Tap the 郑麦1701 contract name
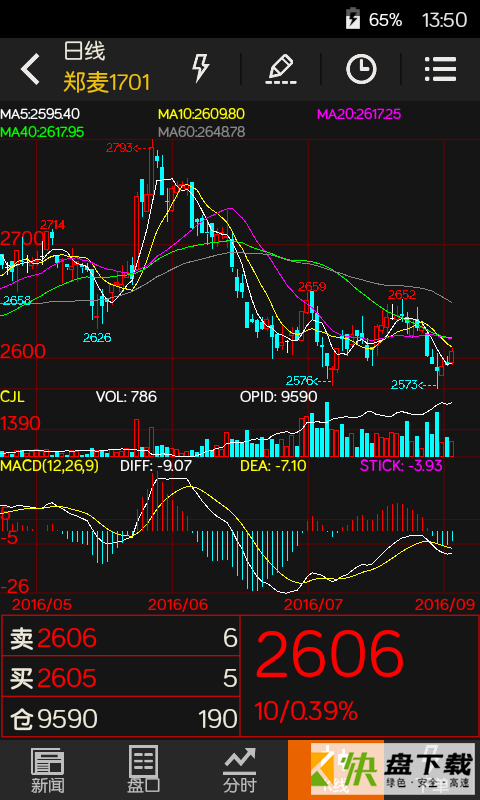 (x=107, y=83)
